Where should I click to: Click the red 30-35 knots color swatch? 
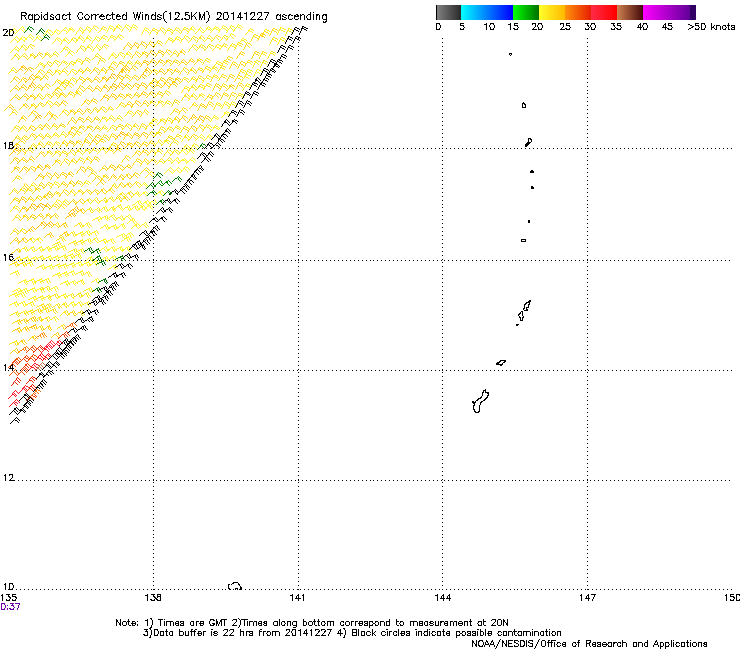coord(604,12)
